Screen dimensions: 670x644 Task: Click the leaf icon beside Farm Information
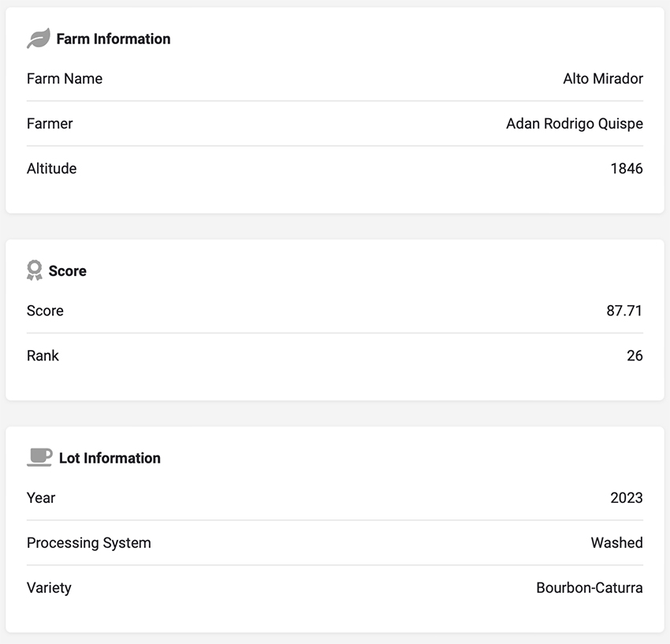click(x=38, y=39)
